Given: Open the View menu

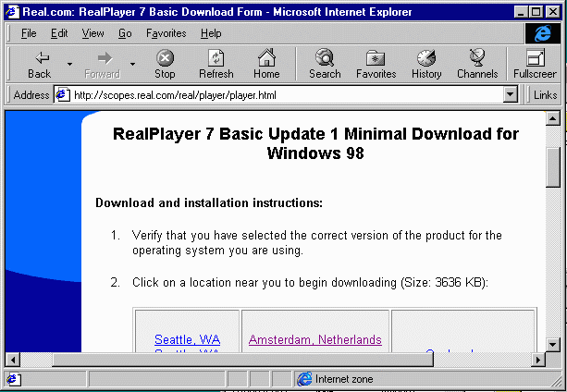Looking at the screenshot, I should click(92, 33).
